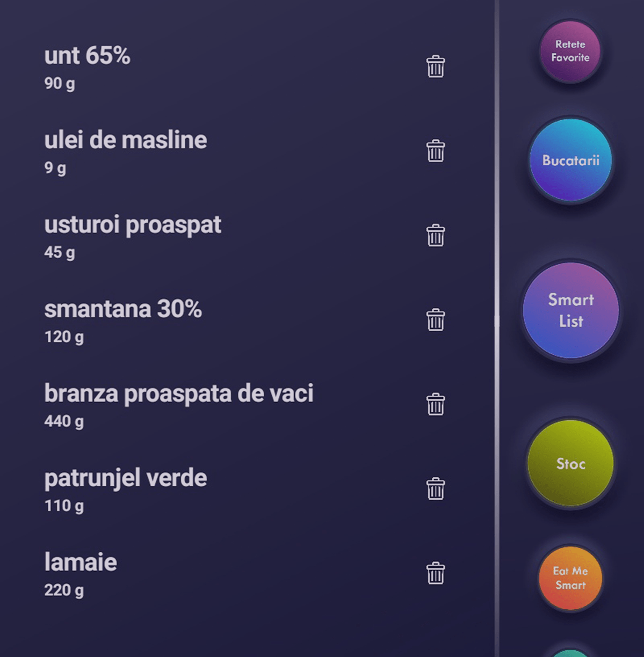The width and height of the screenshot is (644, 657).
Task: Select the Smart List circle button
Action: coord(570,310)
